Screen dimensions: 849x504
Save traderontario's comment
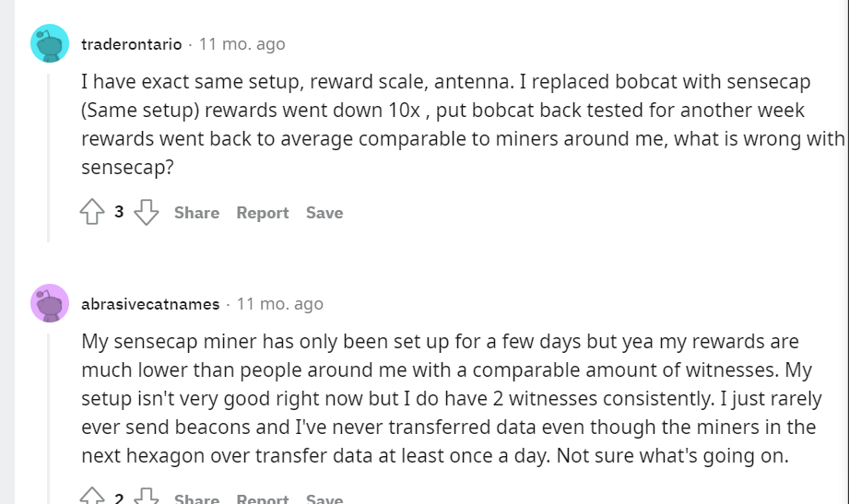point(324,213)
